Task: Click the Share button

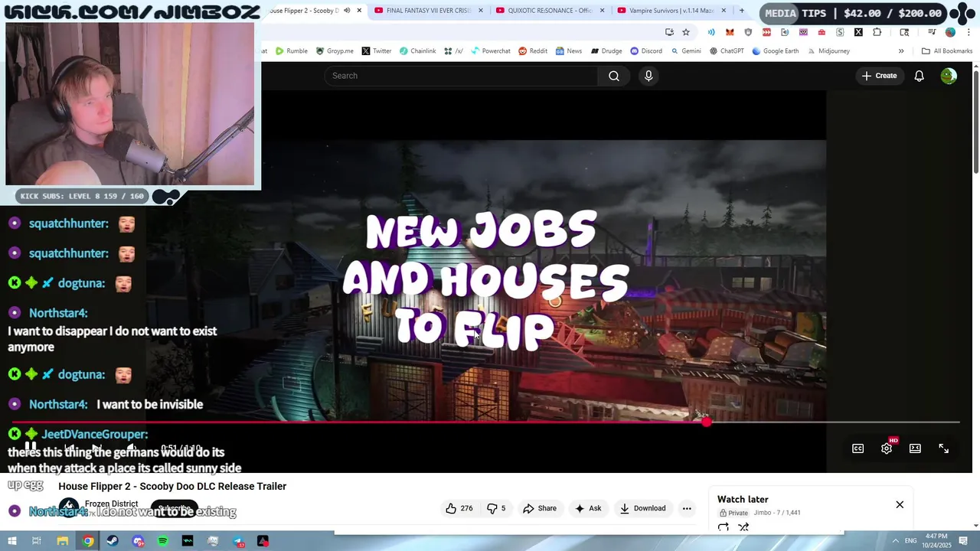Action: [x=540, y=508]
